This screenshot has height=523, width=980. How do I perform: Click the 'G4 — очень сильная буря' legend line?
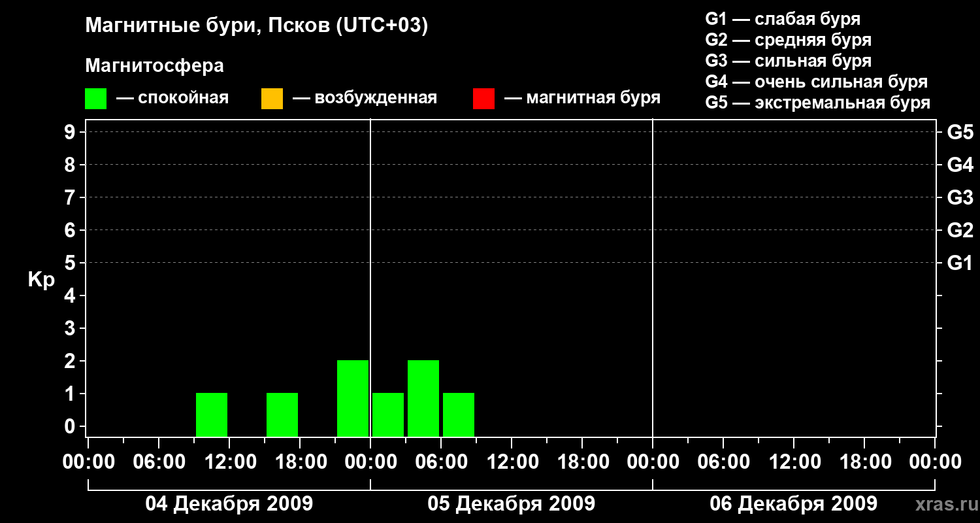pos(817,82)
